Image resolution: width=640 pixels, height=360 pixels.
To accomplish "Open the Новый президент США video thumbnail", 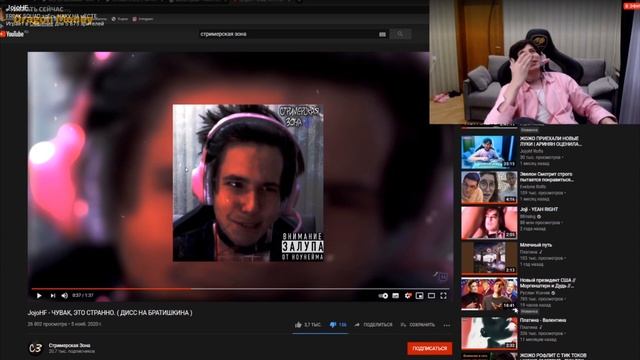I will point(489,293).
